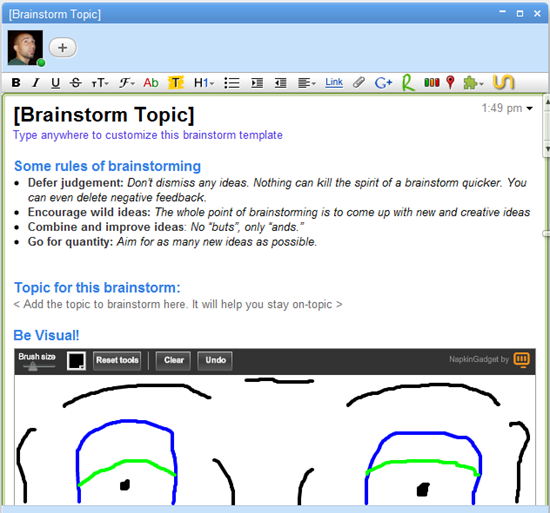This screenshot has height=513, width=550.
Task: Click the yellow text highlight icon
Action: 176,83
